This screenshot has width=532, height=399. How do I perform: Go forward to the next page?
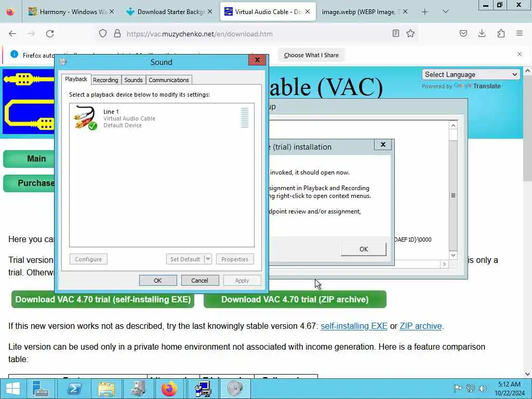(31, 34)
